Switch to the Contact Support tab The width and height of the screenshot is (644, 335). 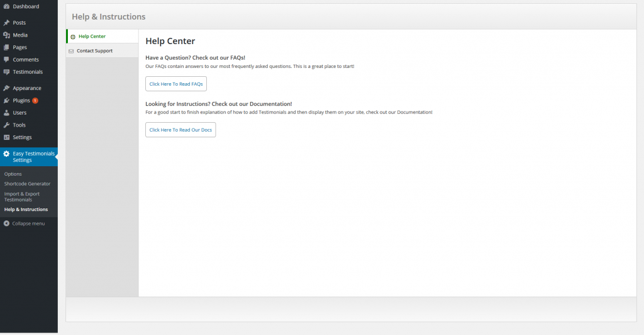pyautogui.click(x=94, y=51)
